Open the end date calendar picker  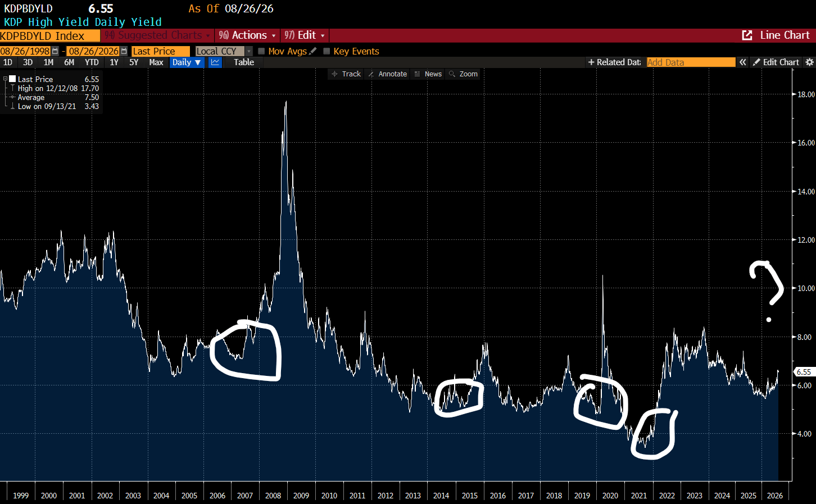coord(124,51)
